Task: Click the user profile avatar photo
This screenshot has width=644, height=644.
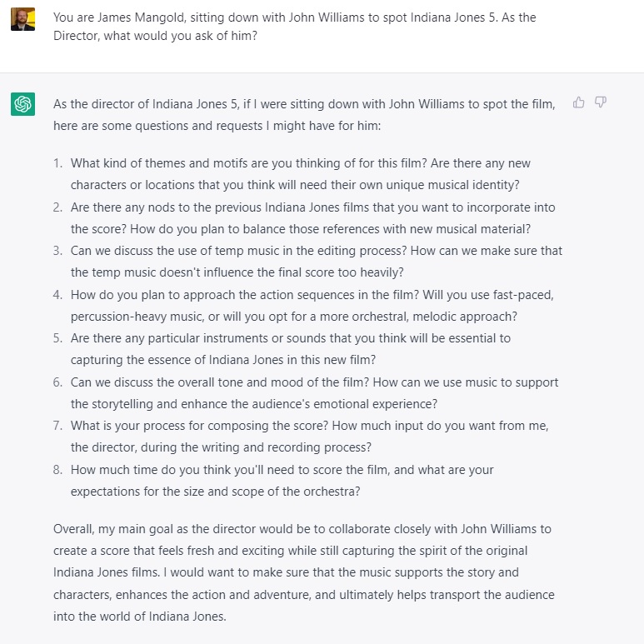Action: 23,19
